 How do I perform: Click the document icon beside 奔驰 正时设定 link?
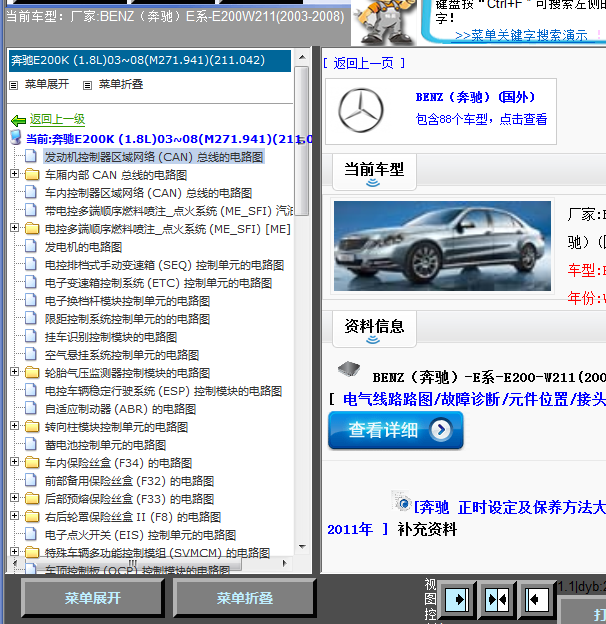401,501
